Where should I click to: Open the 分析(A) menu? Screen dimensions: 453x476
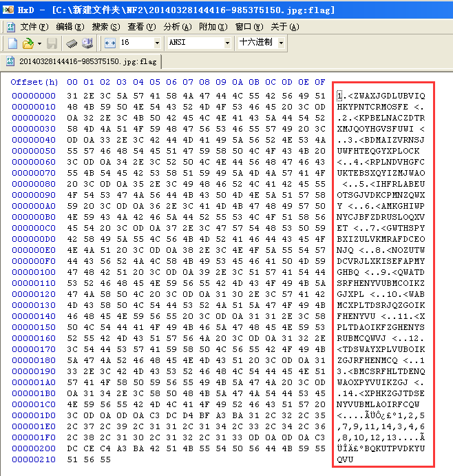coord(177,27)
